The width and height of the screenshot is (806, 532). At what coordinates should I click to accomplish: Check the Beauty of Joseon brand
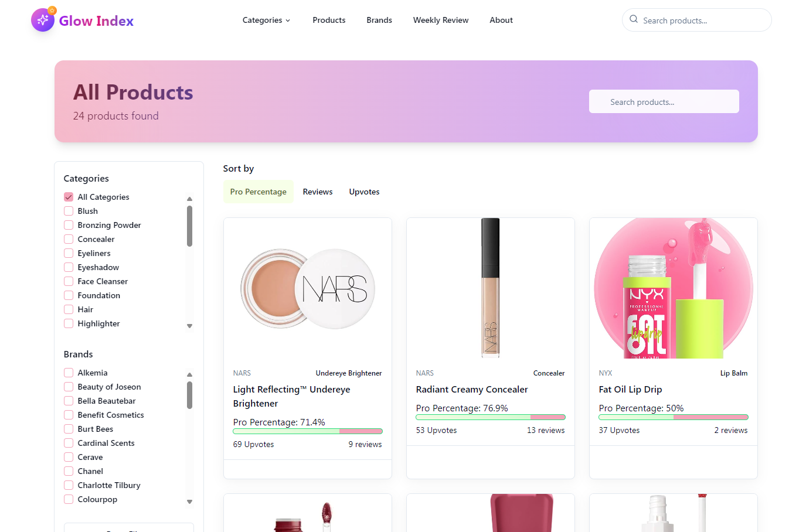(x=69, y=387)
